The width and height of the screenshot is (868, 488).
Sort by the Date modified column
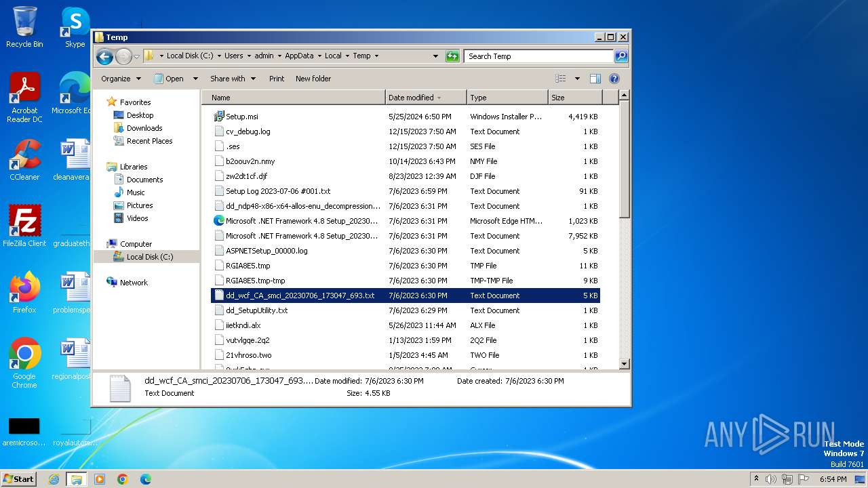[411, 98]
